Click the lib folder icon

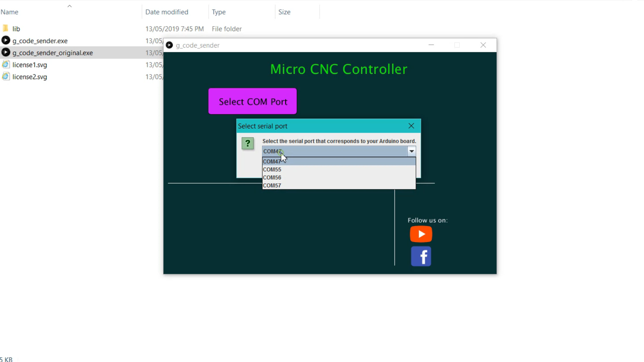coord(6,28)
